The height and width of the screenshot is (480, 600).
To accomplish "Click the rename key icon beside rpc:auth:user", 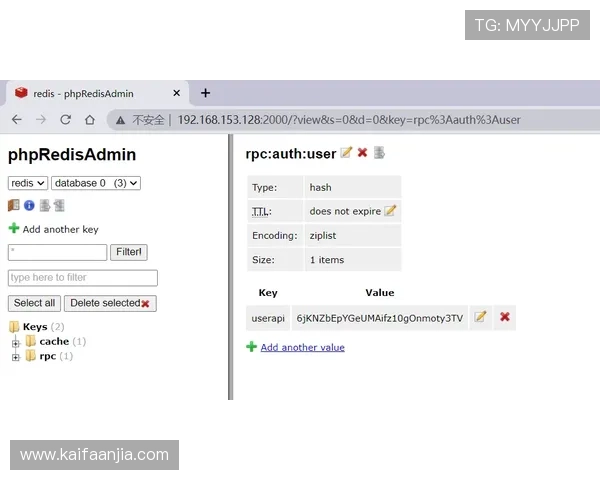I will tap(346, 153).
